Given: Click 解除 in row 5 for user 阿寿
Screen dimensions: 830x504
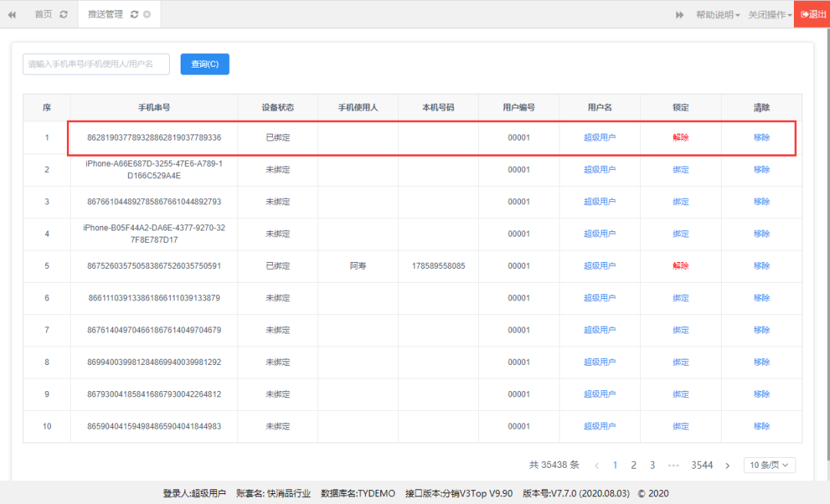Looking at the screenshot, I should pos(681,266).
